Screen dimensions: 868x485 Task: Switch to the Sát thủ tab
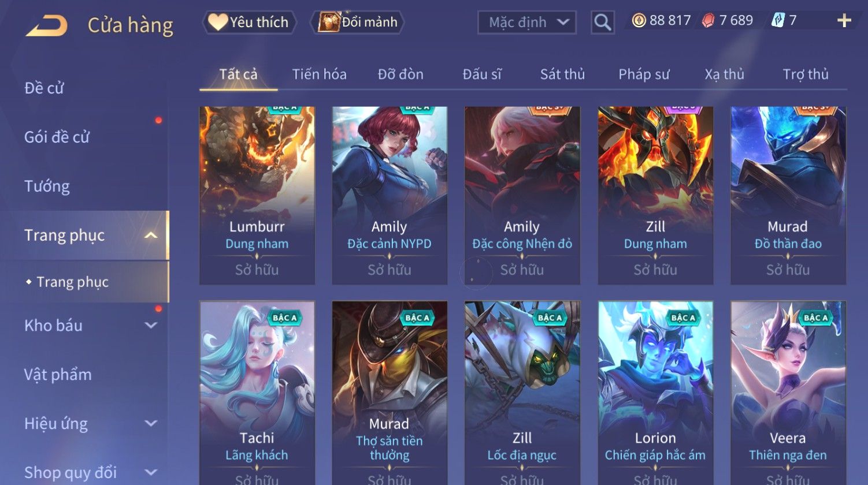(562, 74)
